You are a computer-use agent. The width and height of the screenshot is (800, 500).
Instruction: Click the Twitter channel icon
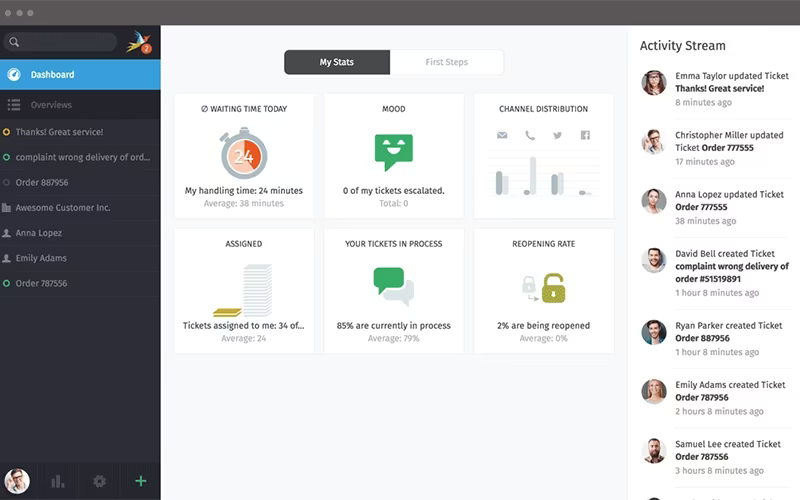pos(558,135)
